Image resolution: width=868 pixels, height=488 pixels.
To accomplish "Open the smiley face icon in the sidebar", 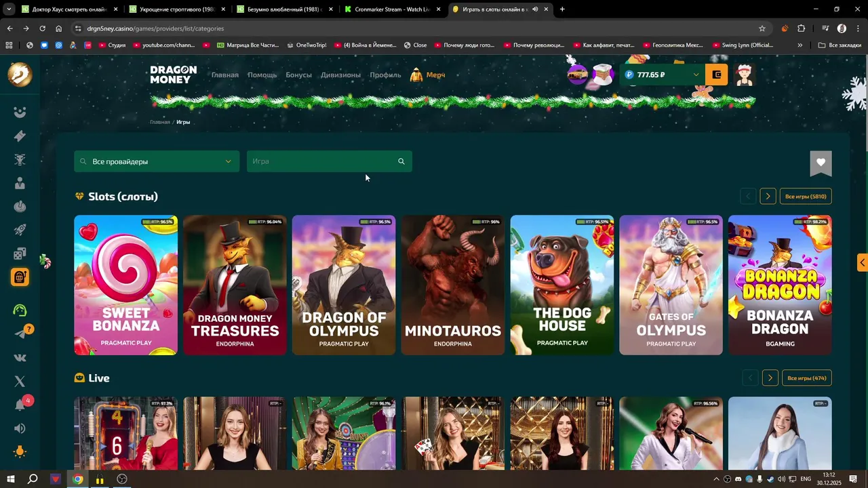I will click(x=20, y=113).
